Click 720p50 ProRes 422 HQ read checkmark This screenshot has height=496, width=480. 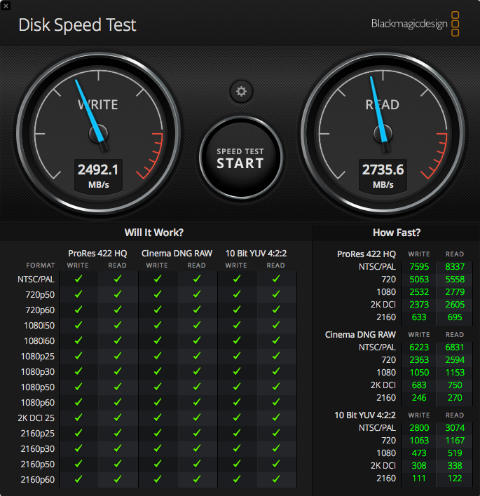[117, 294]
